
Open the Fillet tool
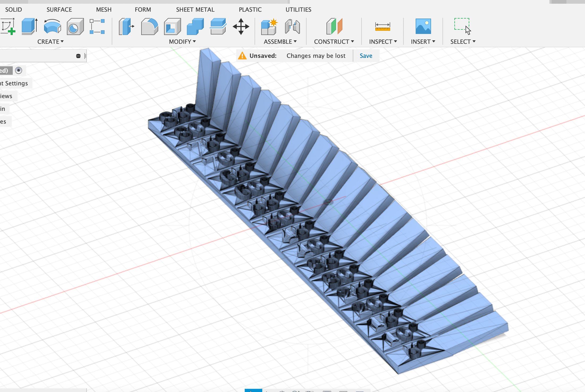tap(149, 27)
